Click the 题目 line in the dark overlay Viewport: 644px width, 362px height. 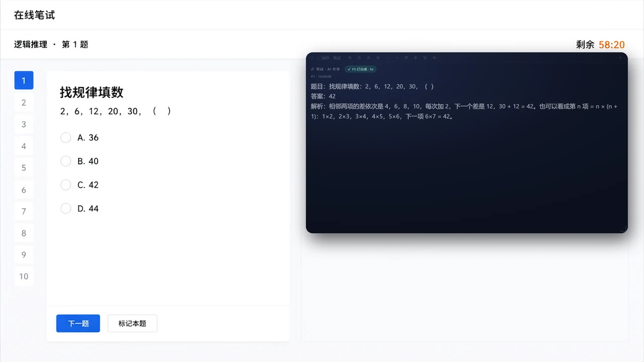coord(372,86)
